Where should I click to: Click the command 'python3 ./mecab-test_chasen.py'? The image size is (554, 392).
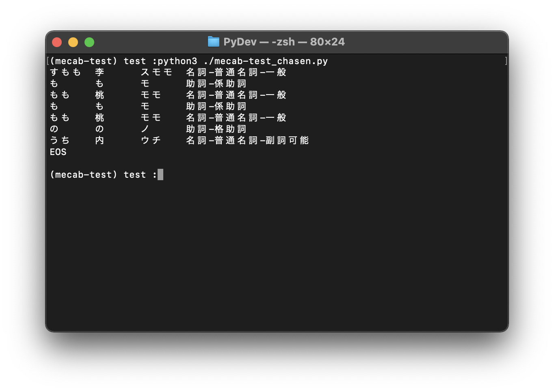point(242,61)
